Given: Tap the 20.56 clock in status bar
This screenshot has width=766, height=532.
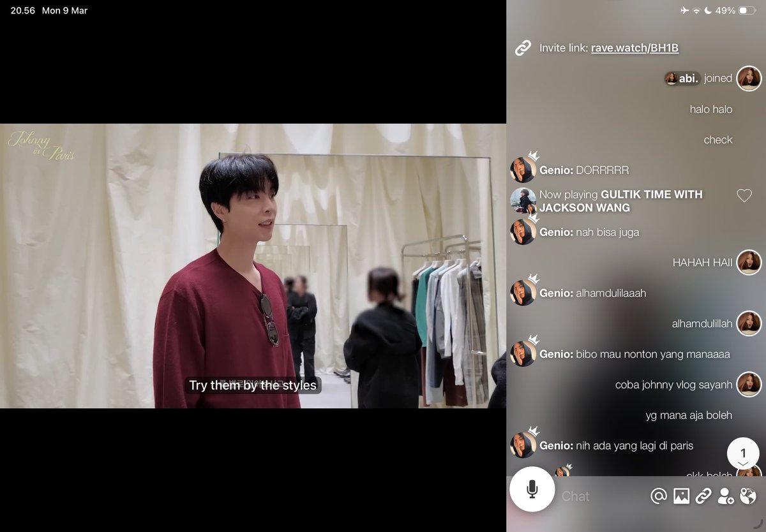Looking at the screenshot, I should click(x=23, y=11).
